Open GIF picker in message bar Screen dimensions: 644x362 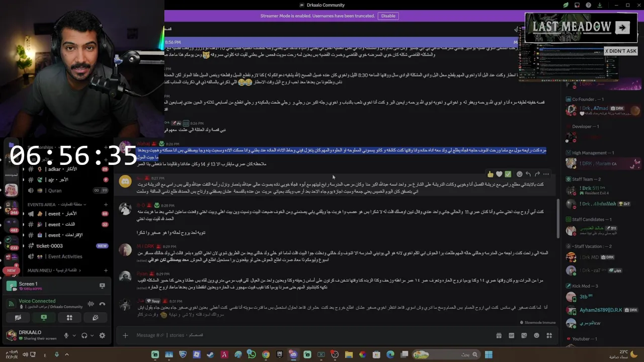[x=511, y=335]
